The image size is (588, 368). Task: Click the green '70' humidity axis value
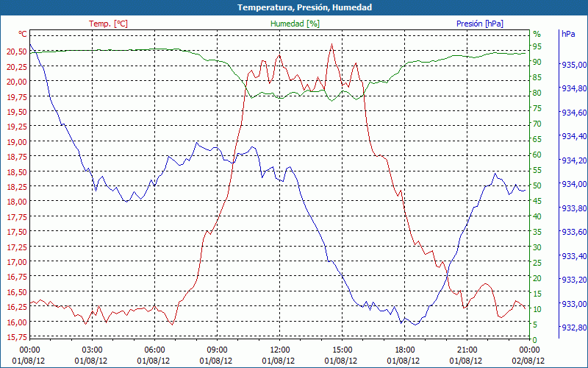(x=537, y=124)
